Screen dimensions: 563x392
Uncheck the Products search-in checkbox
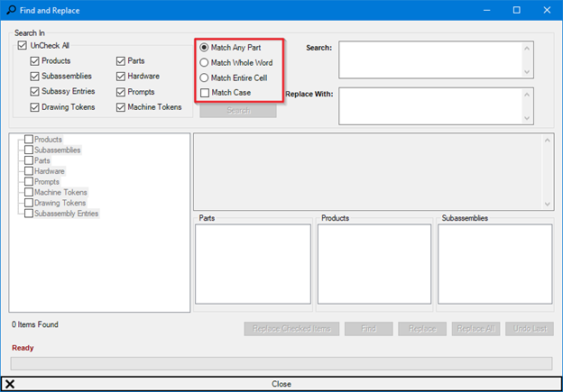pos(34,61)
